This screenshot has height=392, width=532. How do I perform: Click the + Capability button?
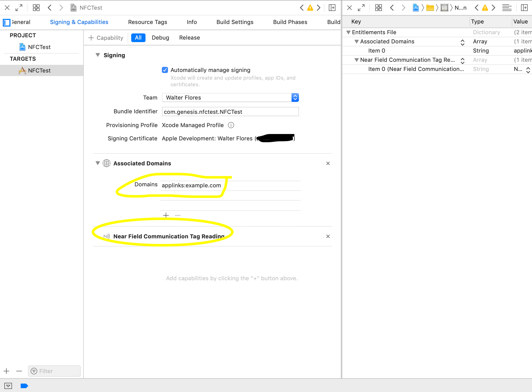click(x=105, y=38)
